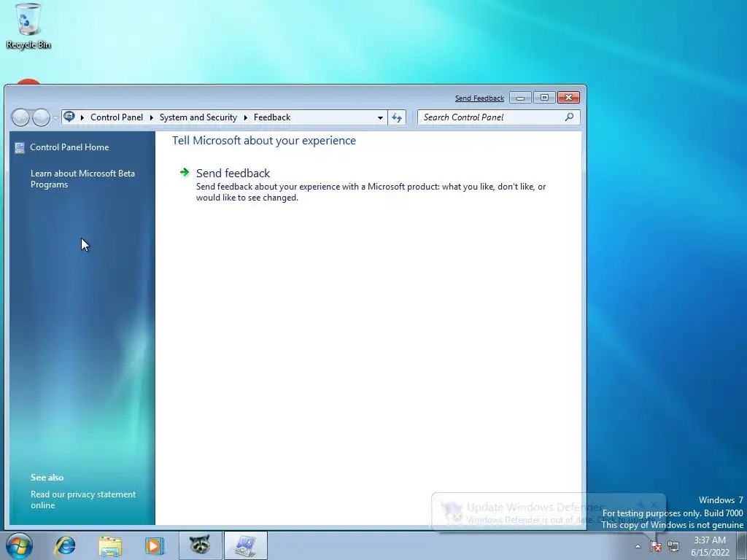747x560 pixels.
Task: Select Control Panel in the breadcrumb
Action: click(x=117, y=117)
